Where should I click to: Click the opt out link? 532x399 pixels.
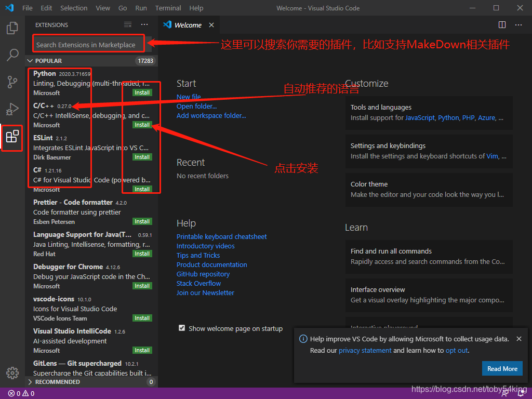[x=457, y=351]
